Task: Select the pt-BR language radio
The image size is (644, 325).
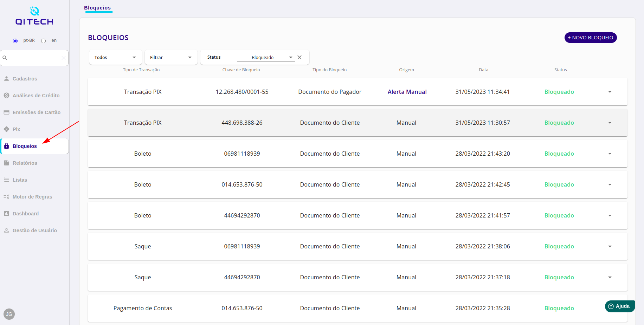Action: click(15, 41)
